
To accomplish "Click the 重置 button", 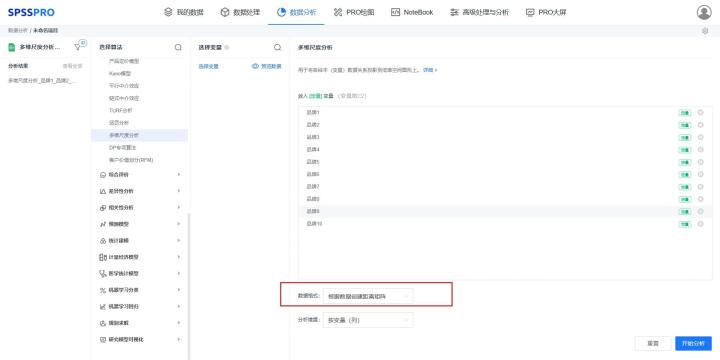I will coord(653,343).
